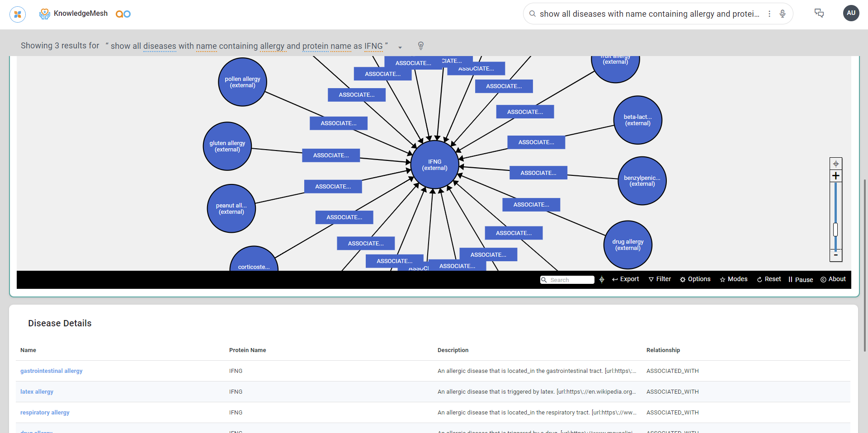The height and width of the screenshot is (433, 868).
Task: Pause the graph animation
Action: [801, 280]
